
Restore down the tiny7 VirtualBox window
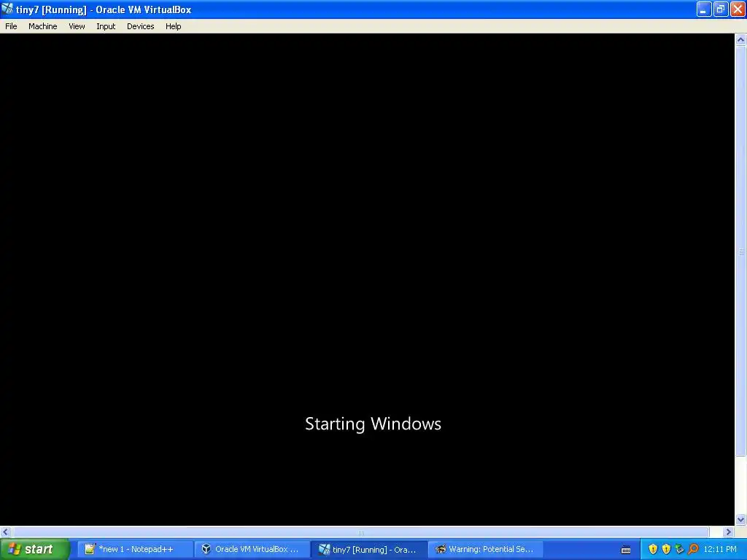720,9
